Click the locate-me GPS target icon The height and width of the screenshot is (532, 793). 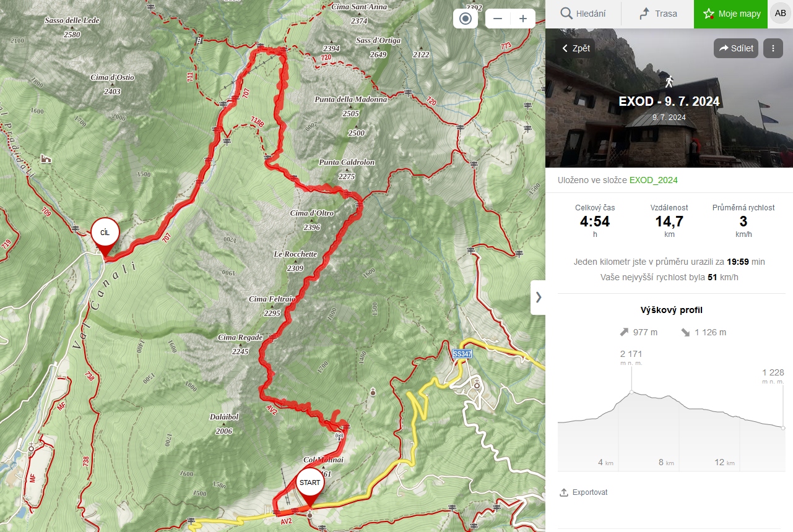point(466,19)
